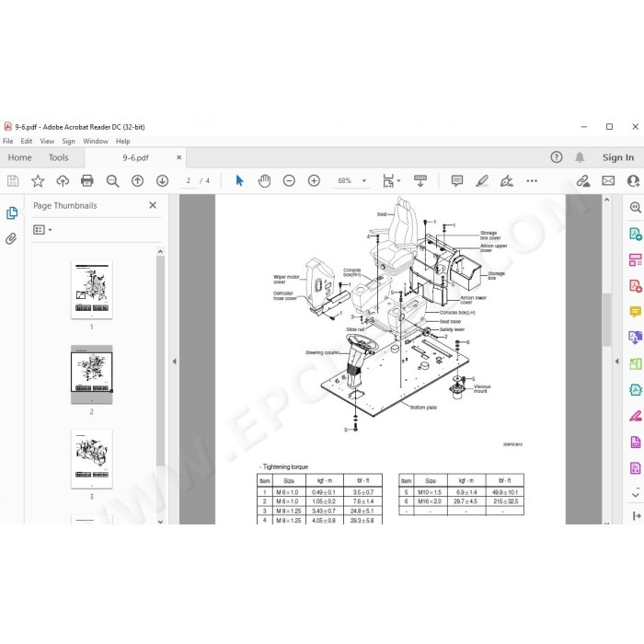Screen dimensions: 644x644
Task: Add the file to starred favorites
Action: [x=38, y=180]
